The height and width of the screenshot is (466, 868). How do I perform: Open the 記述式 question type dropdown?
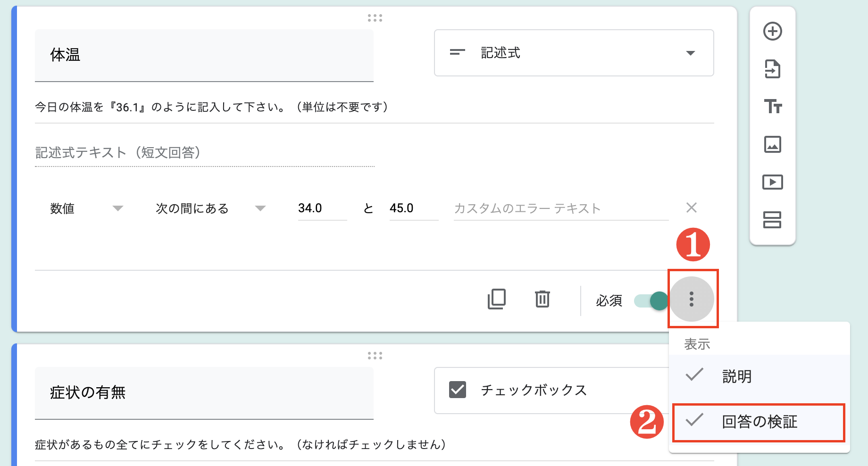[x=574, y=53]
